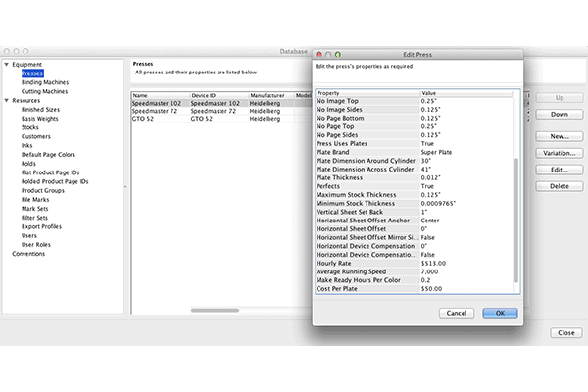Close the Database window via Close button
The image size is (588, 392).
point(565,333)
